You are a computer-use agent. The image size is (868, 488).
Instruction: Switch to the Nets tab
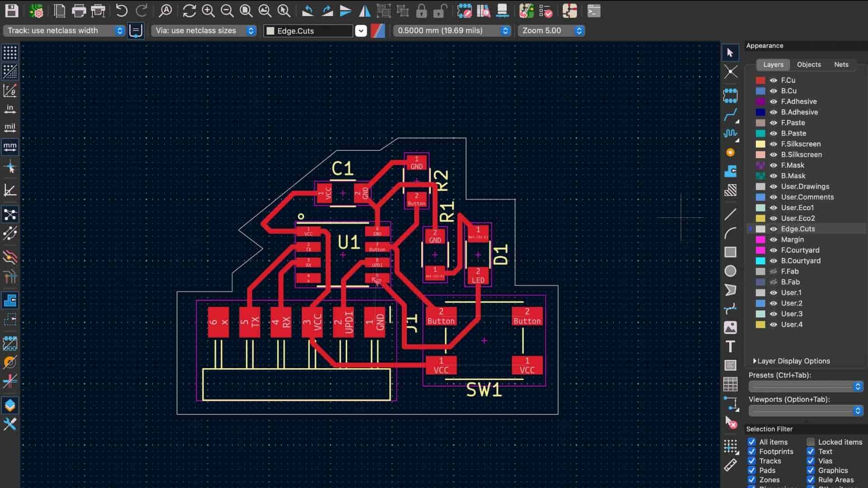841,65
